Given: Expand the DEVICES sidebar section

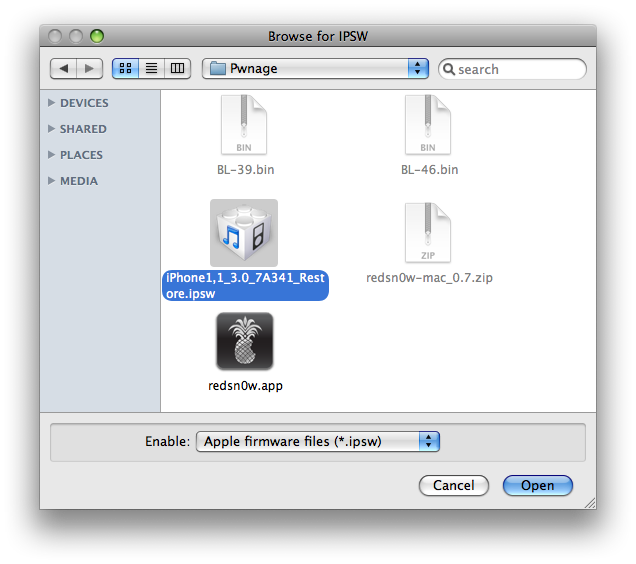Looking at the screenshot, I should [x=52, y=103].
